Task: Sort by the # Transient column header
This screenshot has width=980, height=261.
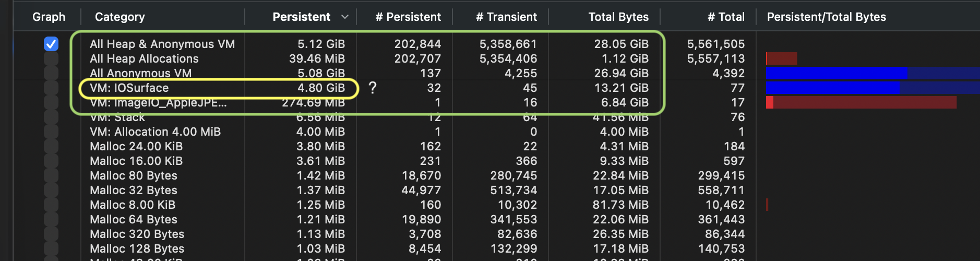Action: [x=506, y=17]
